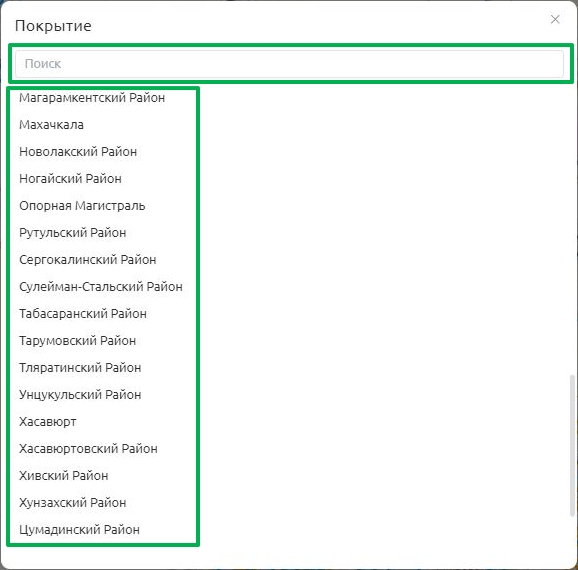Viewport: 578px width, 570px height.
Task: Choose Махачкала in the coverage list
Action: tap(51, 125)
